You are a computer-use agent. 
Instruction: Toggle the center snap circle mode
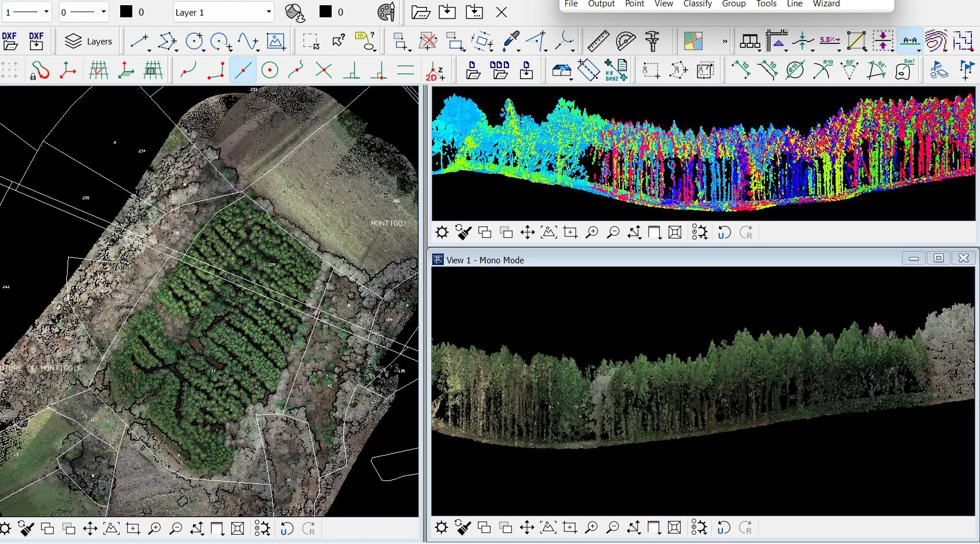click(x=270, y=71)
